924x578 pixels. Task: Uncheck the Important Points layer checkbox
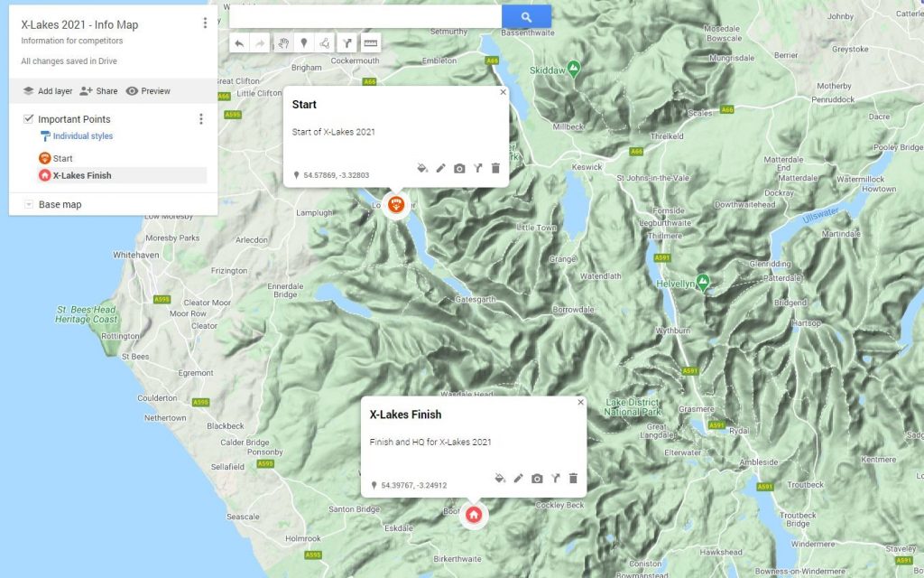[x=28, y=118]
